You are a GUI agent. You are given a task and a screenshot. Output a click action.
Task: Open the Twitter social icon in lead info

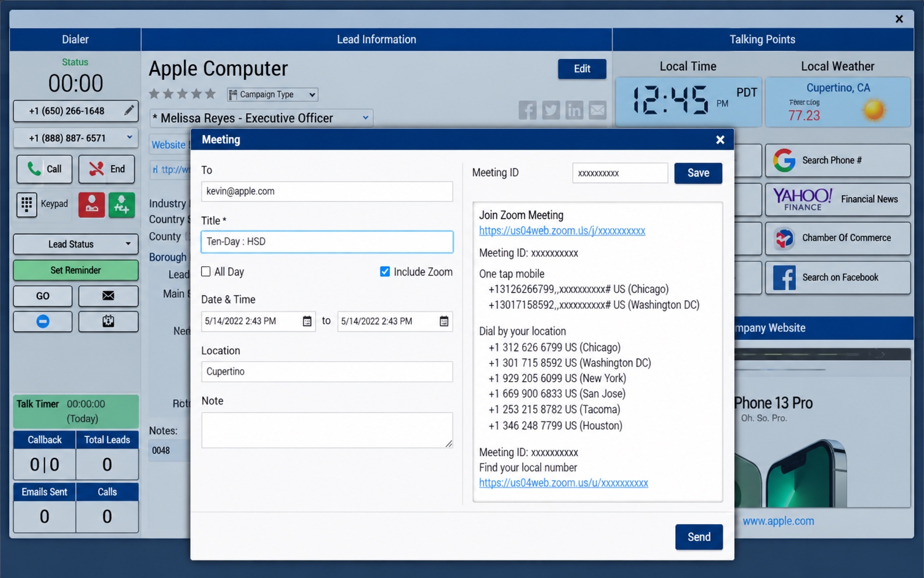pos(551,110)
